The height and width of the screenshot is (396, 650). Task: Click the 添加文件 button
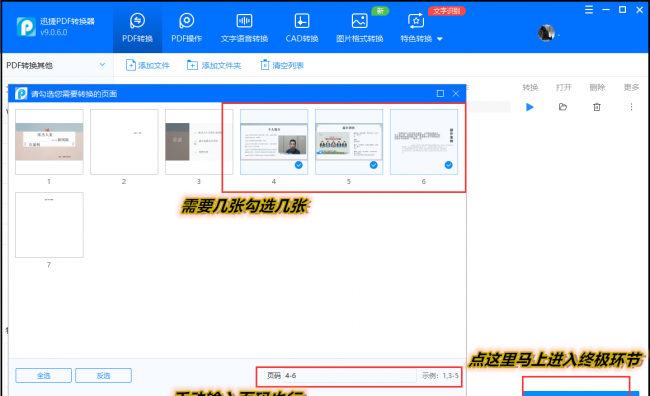[x=148, y=65]
